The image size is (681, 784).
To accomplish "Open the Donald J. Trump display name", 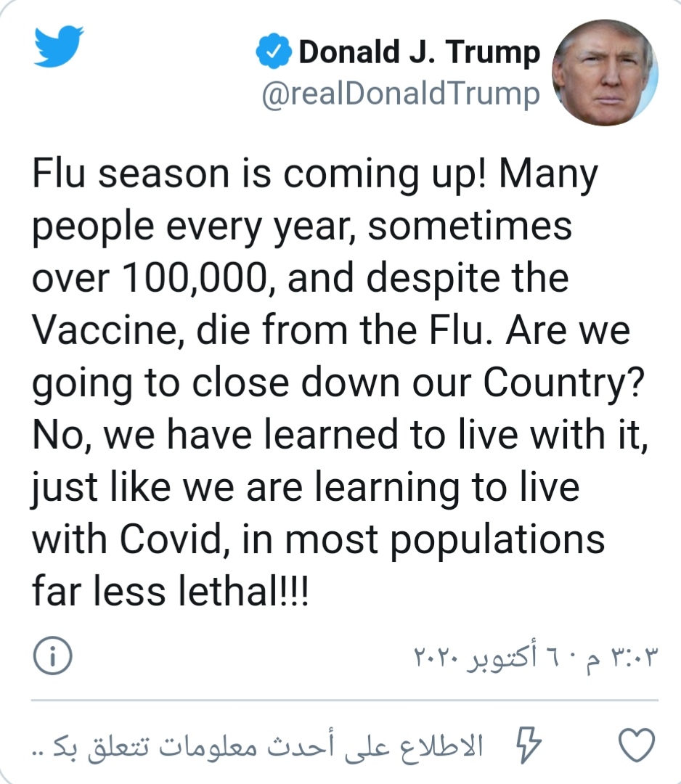I will [x=419, y=52].
